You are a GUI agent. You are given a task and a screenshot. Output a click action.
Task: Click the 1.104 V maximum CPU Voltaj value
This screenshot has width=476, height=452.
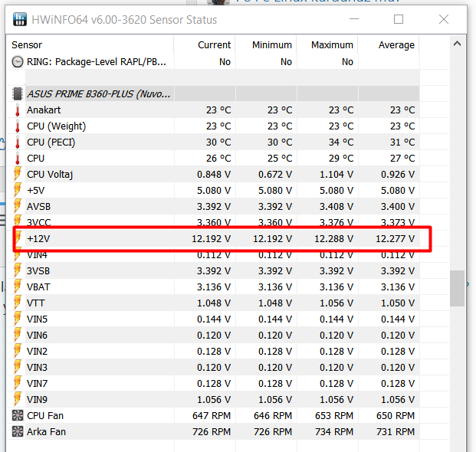pyautogui.click(x=336, y=174)
